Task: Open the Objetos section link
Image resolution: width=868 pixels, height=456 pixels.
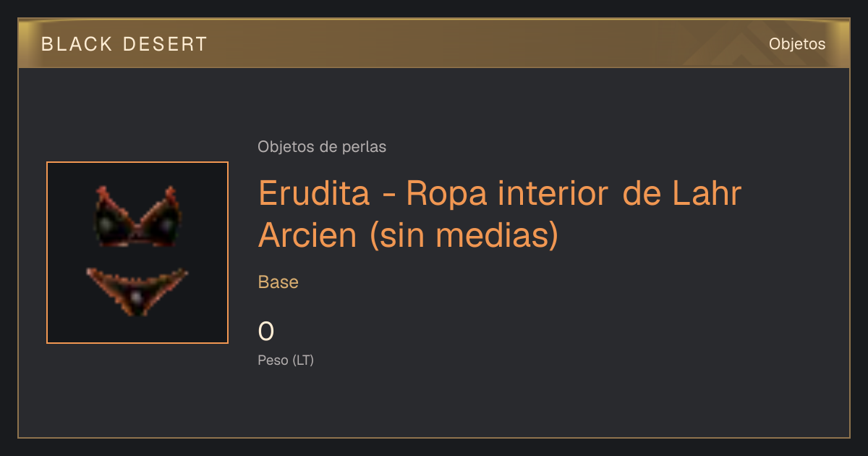Action: pos(797,44)
